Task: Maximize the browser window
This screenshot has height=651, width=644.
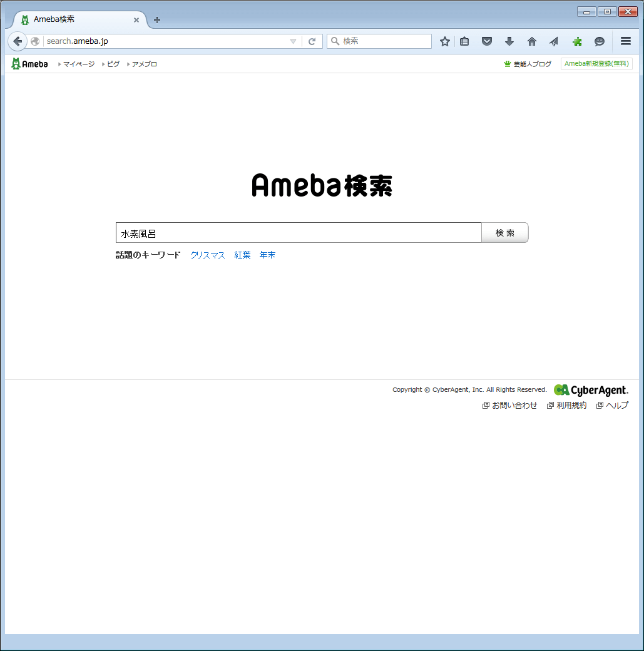Action: tap(607, 12)
